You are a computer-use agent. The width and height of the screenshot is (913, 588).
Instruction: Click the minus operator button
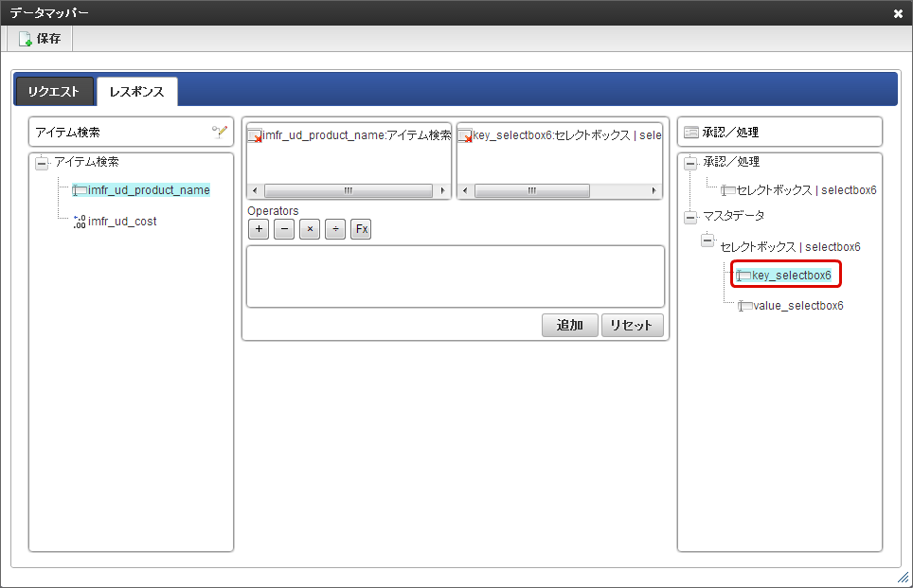coord(284,229)
